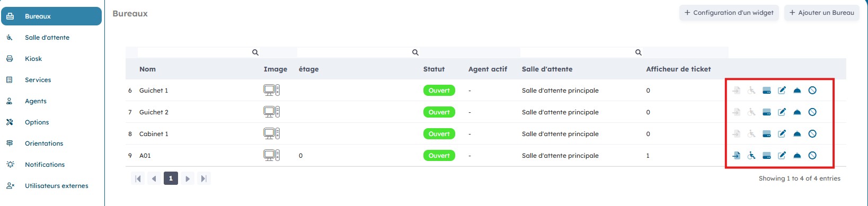Click the service bell icon for Guichet 2
The image size is (868, 206).
[797, 112]
